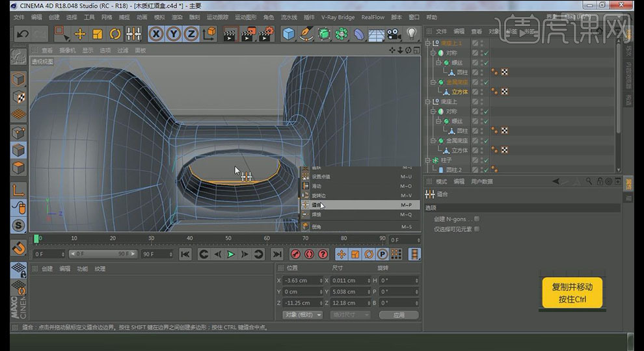Jump to end of animation

coord(277,255)
